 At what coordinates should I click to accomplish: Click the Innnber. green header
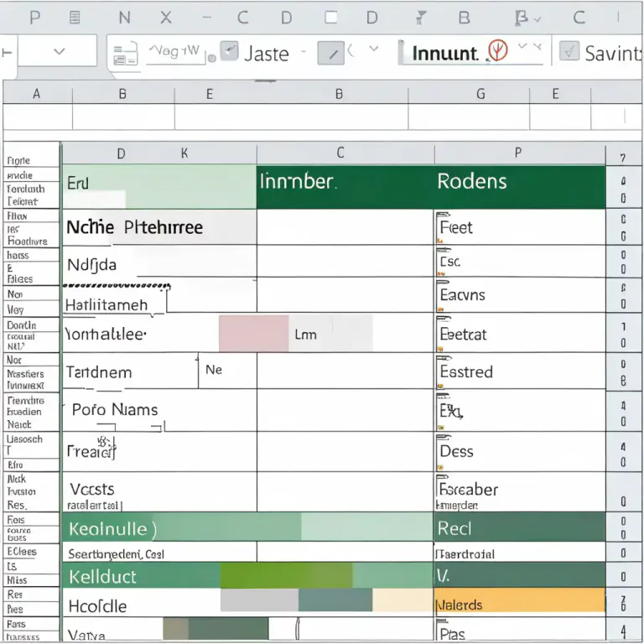[x=345, y=186]
